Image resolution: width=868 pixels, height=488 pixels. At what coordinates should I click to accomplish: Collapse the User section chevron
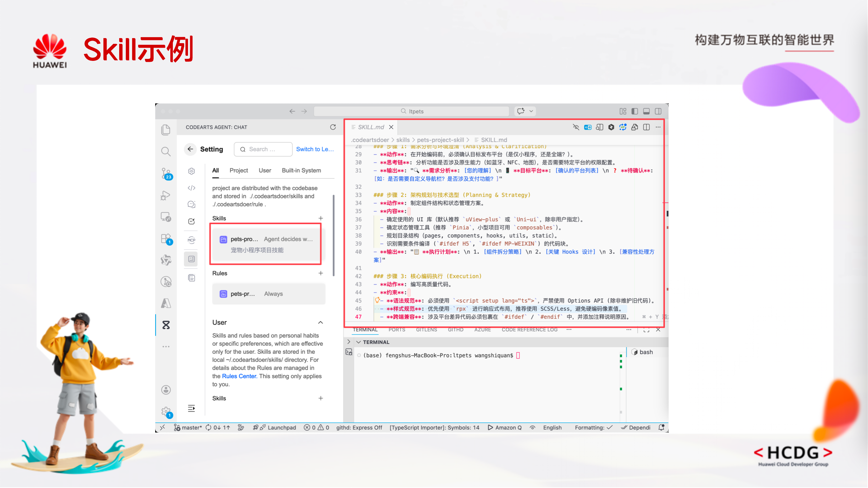tap(320, 322)
